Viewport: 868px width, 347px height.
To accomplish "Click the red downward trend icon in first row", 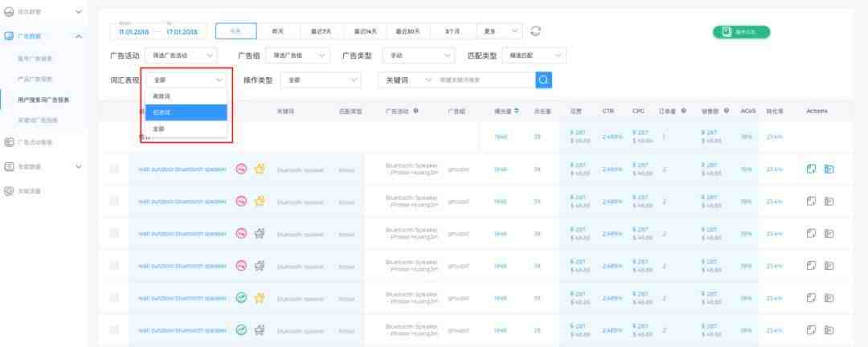I will click(x=240, y=169).
